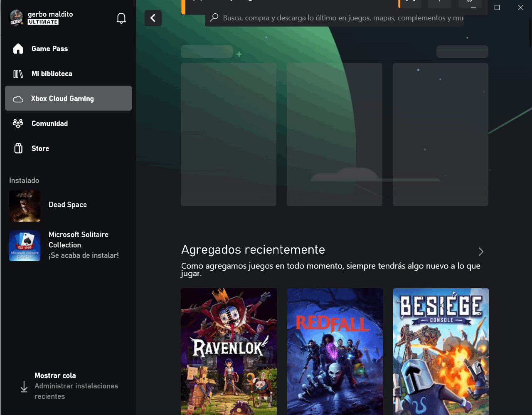The height and width of the screenshot is (415, 532).
Task: Click the Dead Space thumbnail
Action: click(25, 206)
